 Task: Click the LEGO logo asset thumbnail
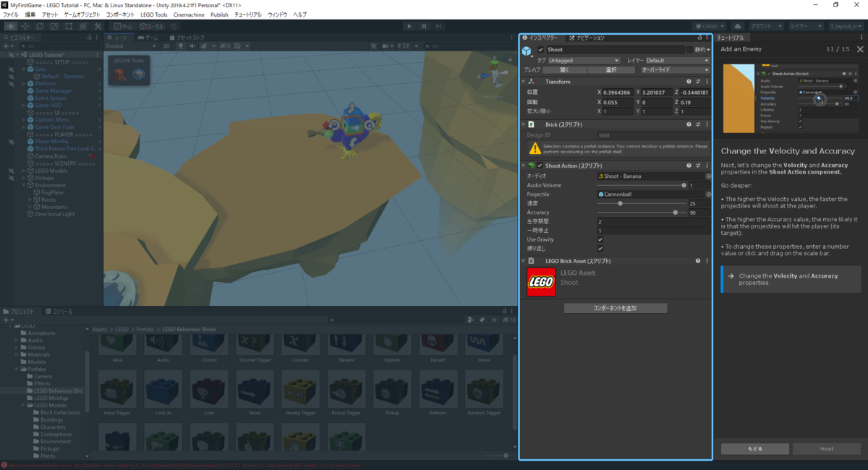541,282
